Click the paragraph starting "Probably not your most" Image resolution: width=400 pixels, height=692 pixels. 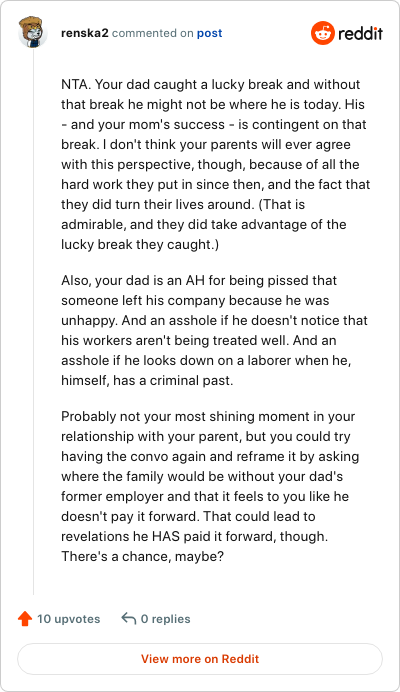point(210,486)
